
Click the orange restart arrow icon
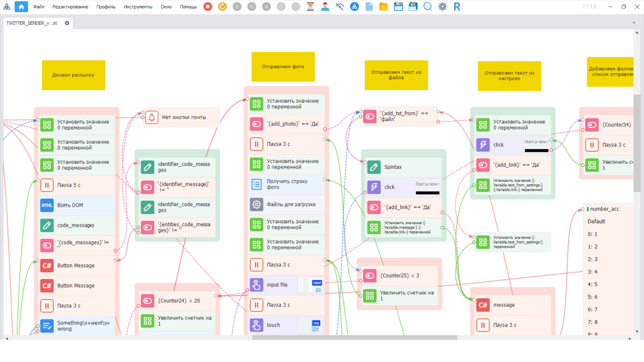(222, 6)
